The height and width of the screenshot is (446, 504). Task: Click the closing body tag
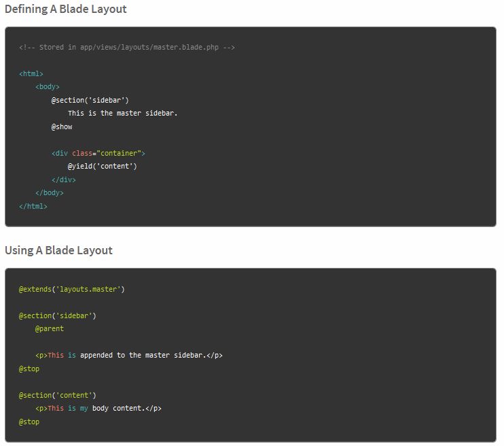tap(50, 193)
